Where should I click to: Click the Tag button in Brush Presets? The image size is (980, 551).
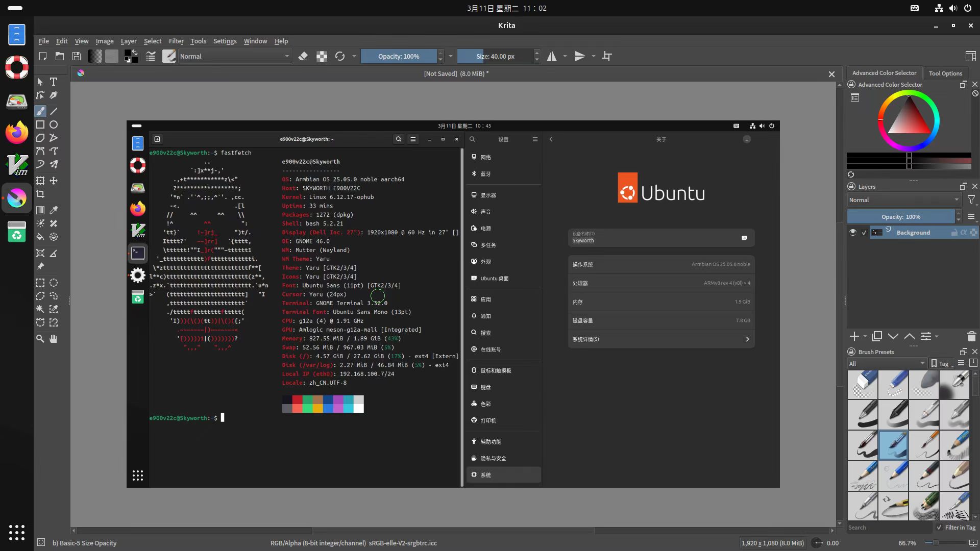coord(942,363)
